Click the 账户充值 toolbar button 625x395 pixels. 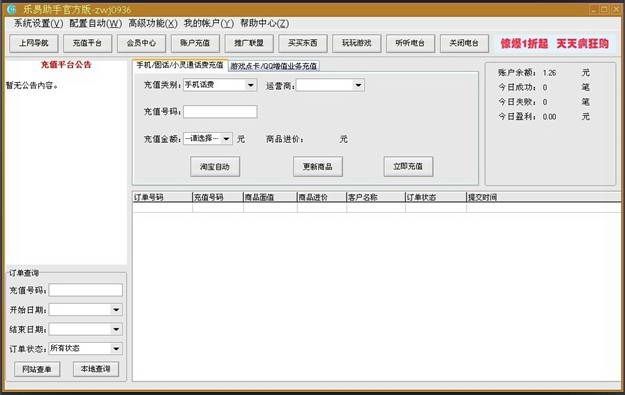point(195,43)
